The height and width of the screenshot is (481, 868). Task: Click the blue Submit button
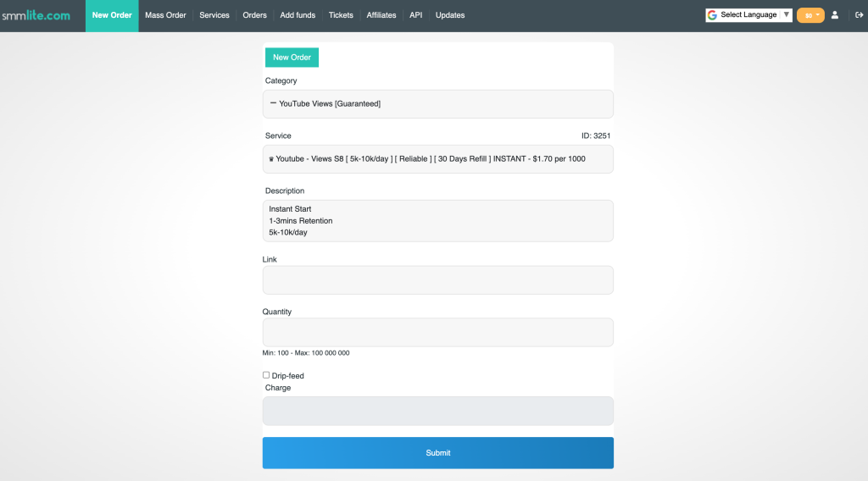[438, 453]
